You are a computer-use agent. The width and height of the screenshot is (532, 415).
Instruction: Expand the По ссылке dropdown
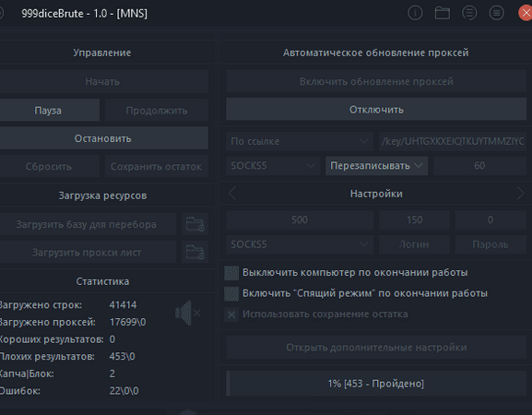(x=300, y=141)
